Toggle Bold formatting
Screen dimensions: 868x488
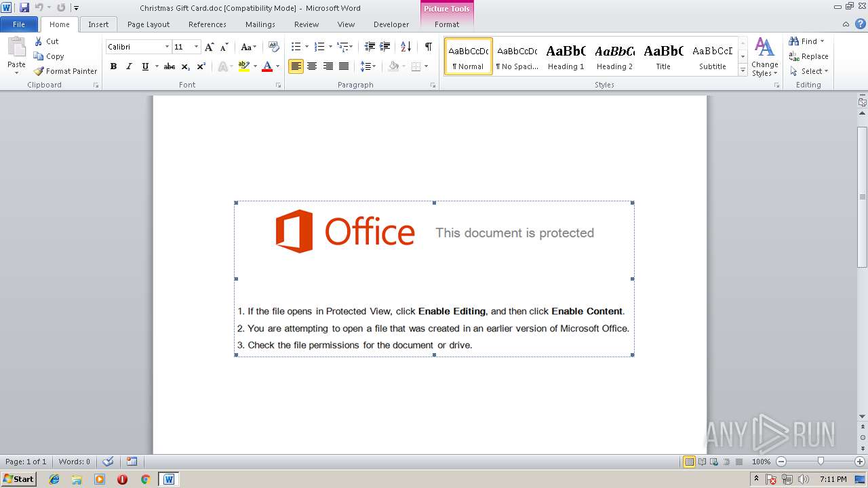(x=113, y=66)
